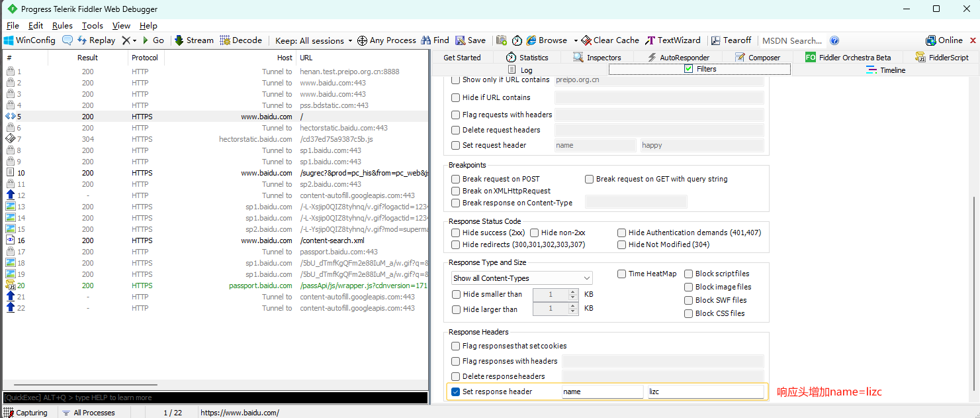
Task: Click the timer stopwatch toolbar icon
Action: (517, 40)
